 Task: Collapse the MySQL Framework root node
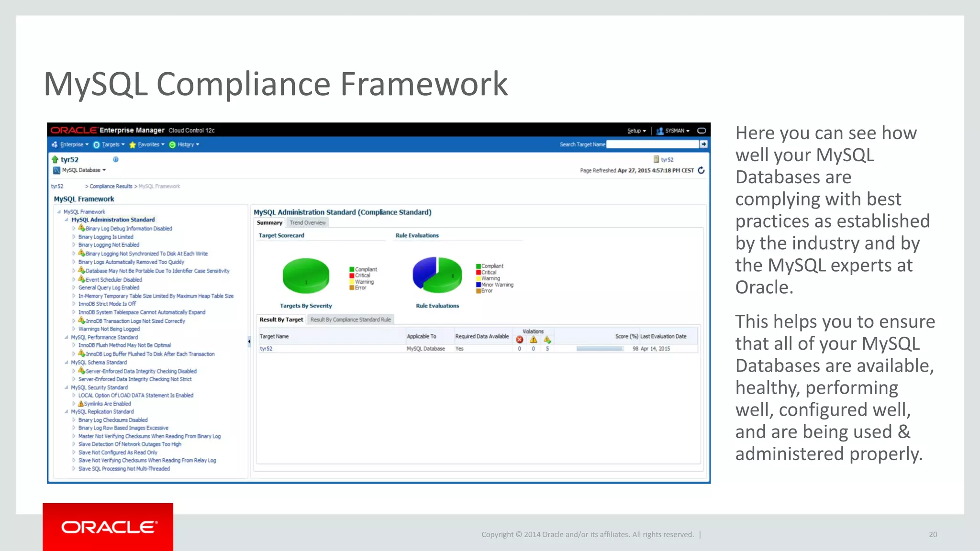tap(59, 212)
